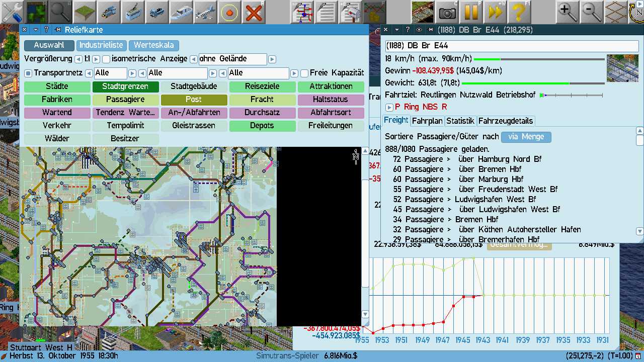Click right arrow next to 'ohne Gelände'
Image resolution: width=644 pixels, height=362 pixels.
272,59
